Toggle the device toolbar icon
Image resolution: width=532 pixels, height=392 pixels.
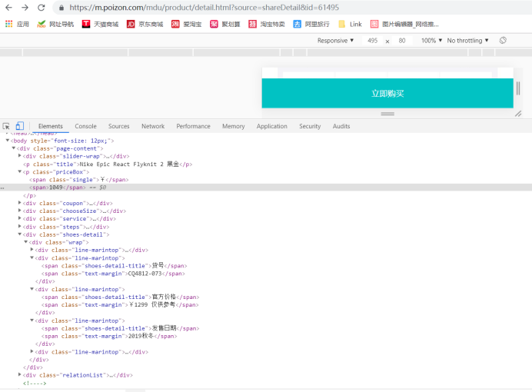point(20,126)
